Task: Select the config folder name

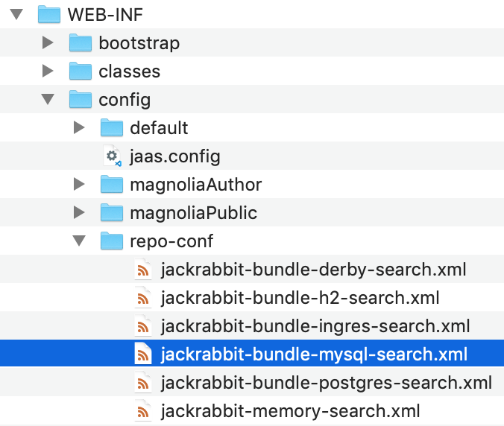Action: click(125, 100)
